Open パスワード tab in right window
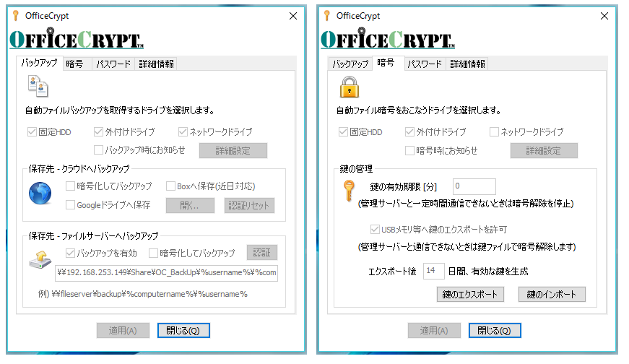The height and width of the screenshot is (364, 629). tap(425, 64)
